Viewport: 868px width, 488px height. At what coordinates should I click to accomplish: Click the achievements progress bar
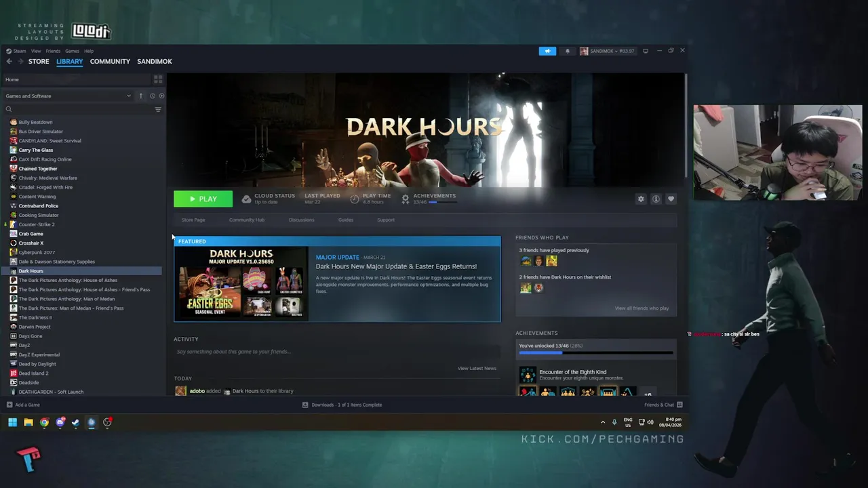(x=596, y=353)
